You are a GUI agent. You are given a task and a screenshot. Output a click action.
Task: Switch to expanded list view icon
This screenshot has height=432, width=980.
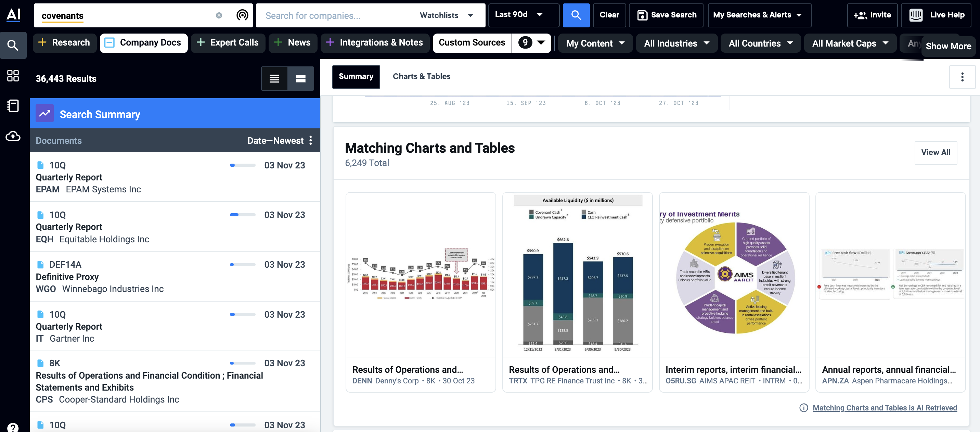[x=300, y=78]
